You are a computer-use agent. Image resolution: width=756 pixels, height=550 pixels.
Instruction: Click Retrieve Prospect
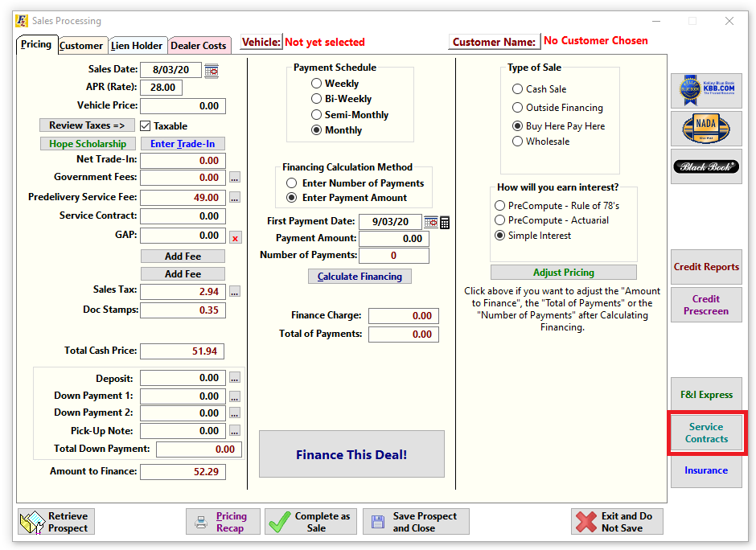point(56,522)
